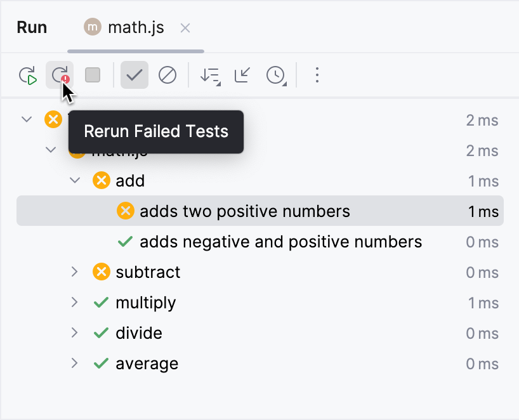The height and width of the screenshot is (420, 519).
Task: Toggle Show Ignored tests filter
Action: point(167,75)
